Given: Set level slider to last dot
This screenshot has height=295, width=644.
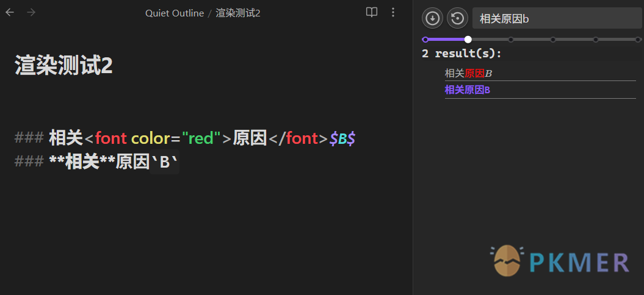Looking at the screenshot, I should pos(638,40).
